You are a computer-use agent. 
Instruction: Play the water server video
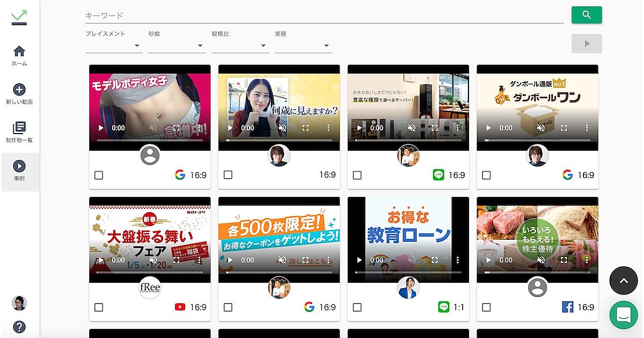[x=360, y=128]
